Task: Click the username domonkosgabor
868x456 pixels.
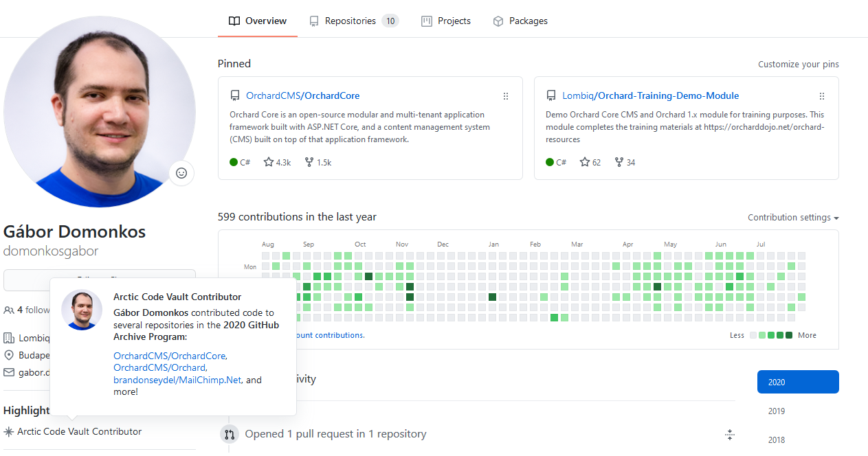Action: pyautogui.click(x=51, y=251)
